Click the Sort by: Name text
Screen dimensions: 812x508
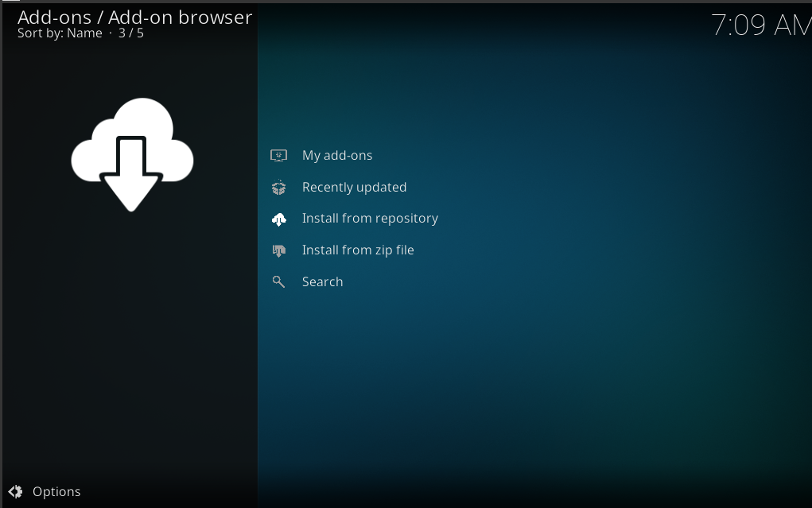pos(60,33)
